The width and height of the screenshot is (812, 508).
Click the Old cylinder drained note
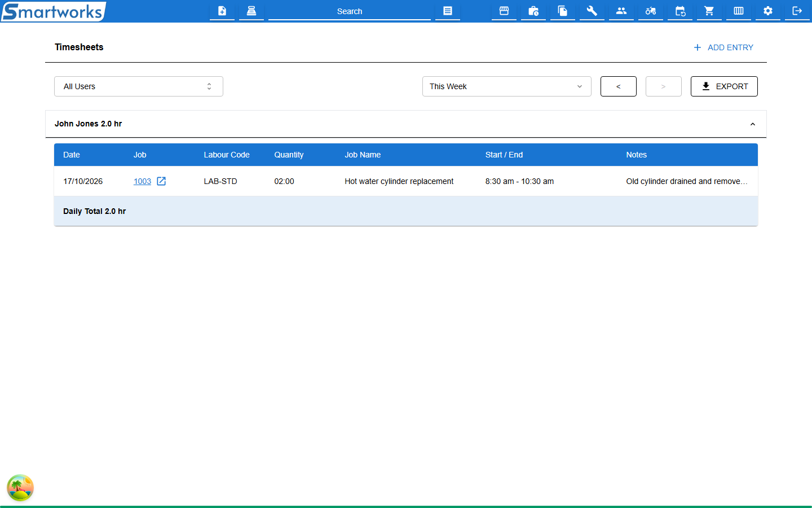687,181
